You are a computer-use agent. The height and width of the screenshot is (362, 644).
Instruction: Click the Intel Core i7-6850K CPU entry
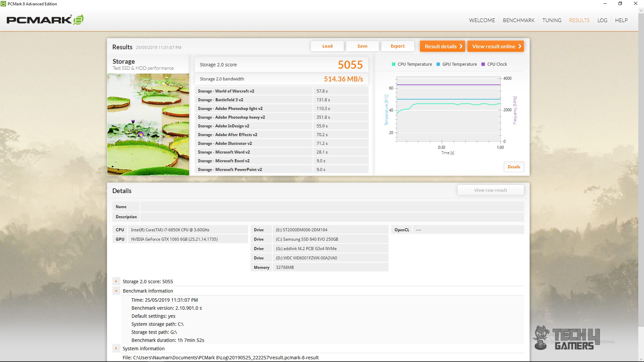pyautogui.click(x=187, y=230)
